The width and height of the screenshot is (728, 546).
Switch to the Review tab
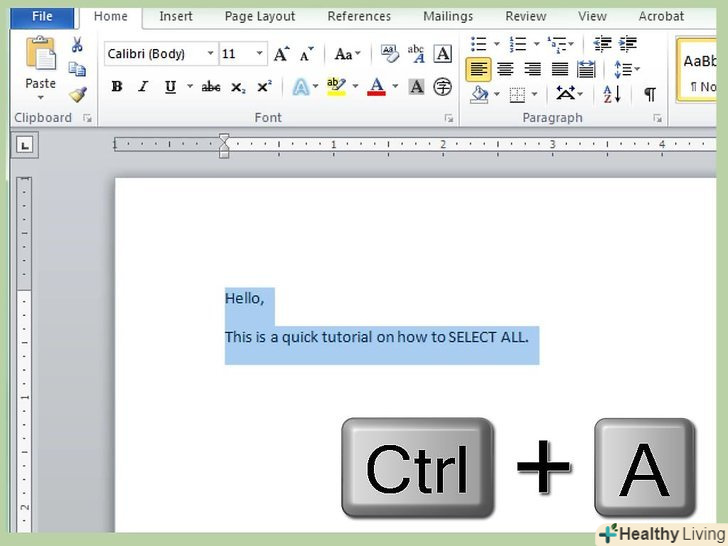pyautogui.click(x=526, y=17)
